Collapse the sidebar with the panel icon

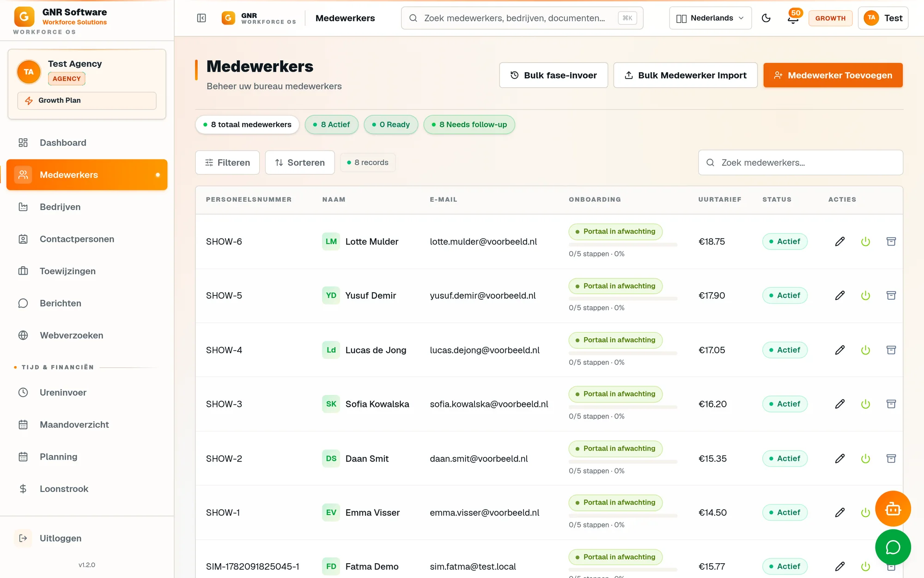(201, 18)
